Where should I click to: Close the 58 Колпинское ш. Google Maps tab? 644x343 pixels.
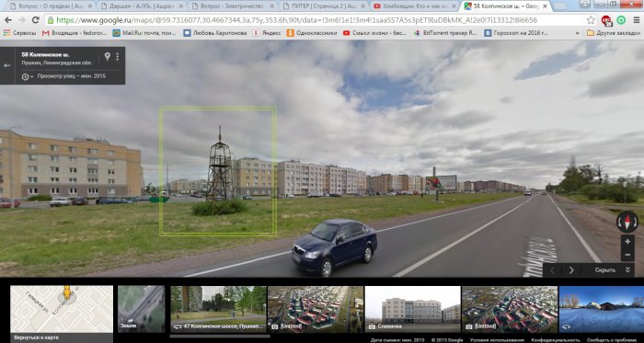pos(545,6)
